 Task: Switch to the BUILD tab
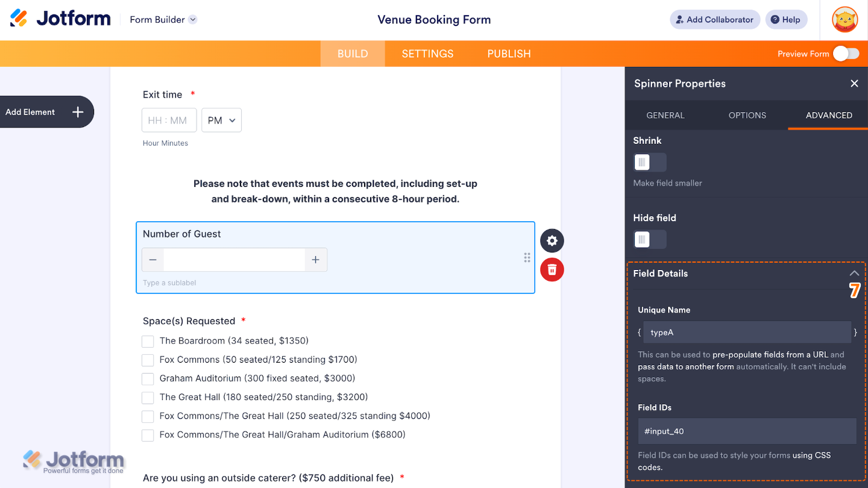353,54
